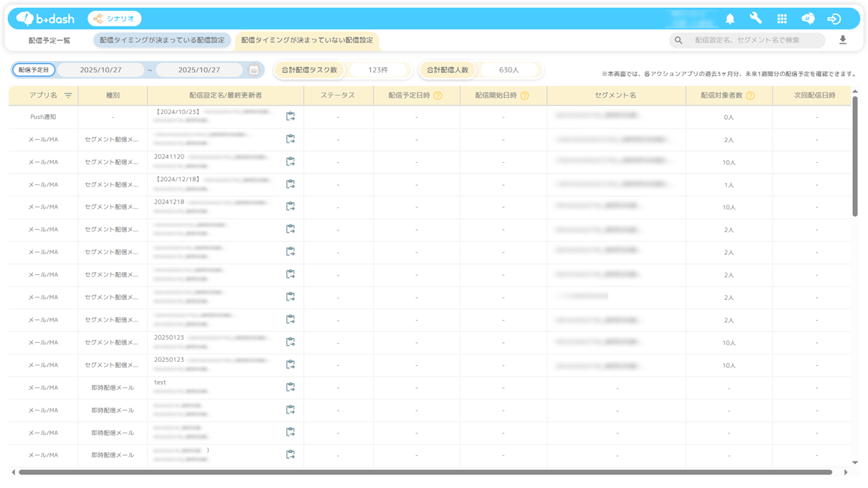
Task: Open the アプリ名 column filter
Action: pos(68,95)
